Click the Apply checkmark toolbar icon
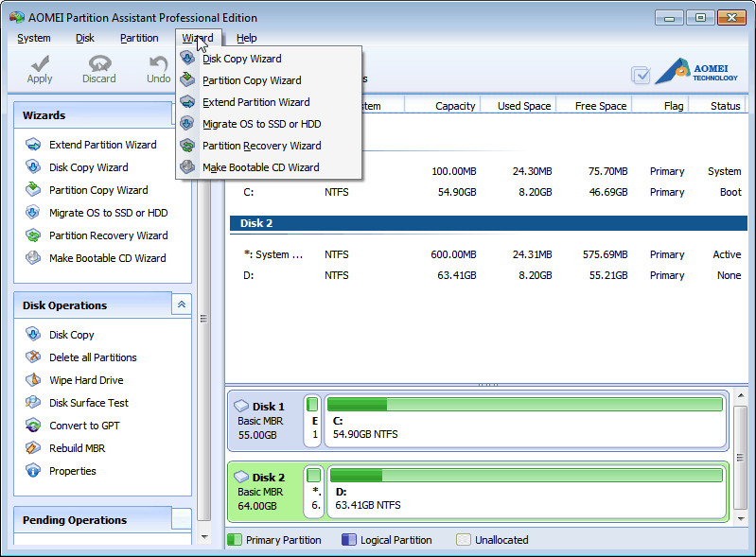Viewport: 756px width, 557px height. (x=40, y=63)
